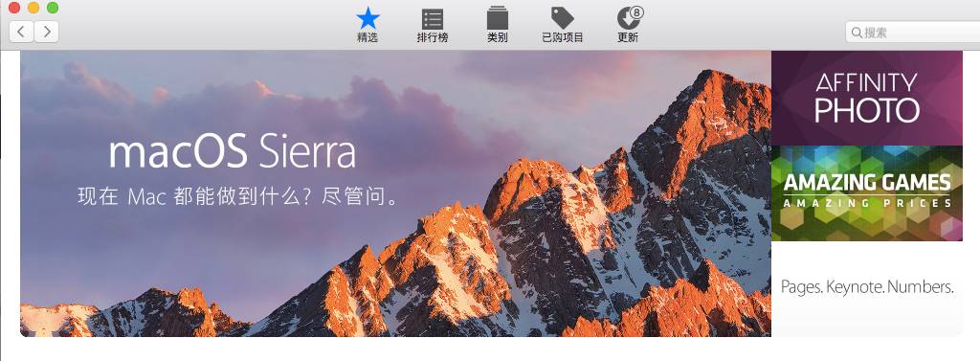Click the search field (搜索)
The image size is (980, 361).
click(x=912, y=33)
